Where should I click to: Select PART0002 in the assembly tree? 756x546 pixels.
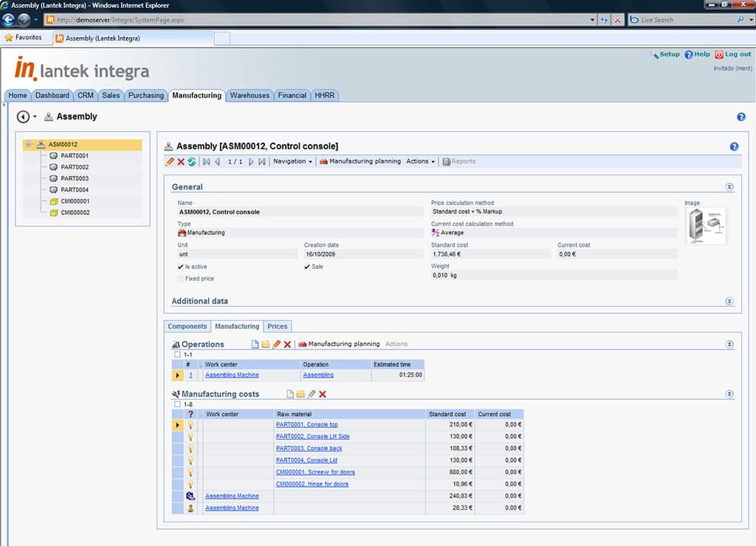pyautogui.click(x=75, y=167)
